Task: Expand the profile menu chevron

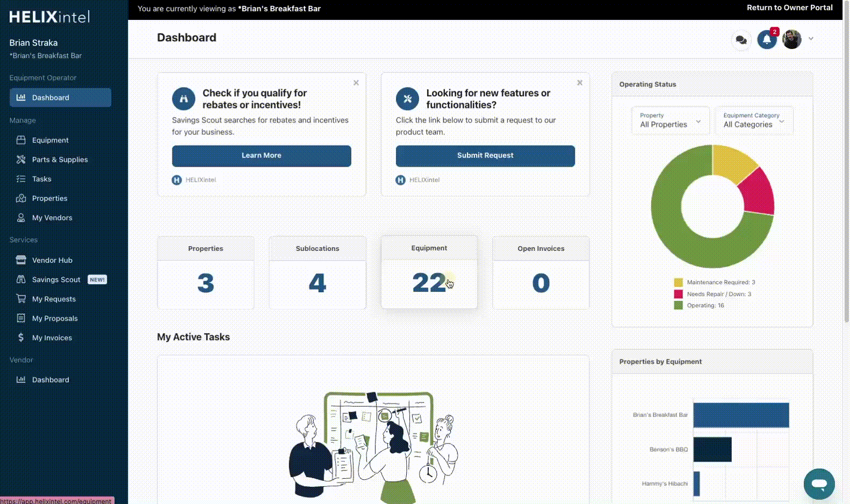Action: point(811,39)
